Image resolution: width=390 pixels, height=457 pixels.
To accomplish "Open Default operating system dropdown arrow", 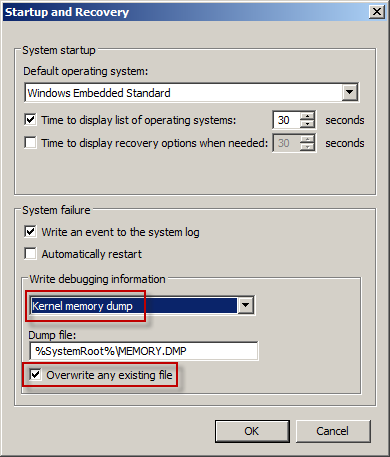I will click(350, 92).
